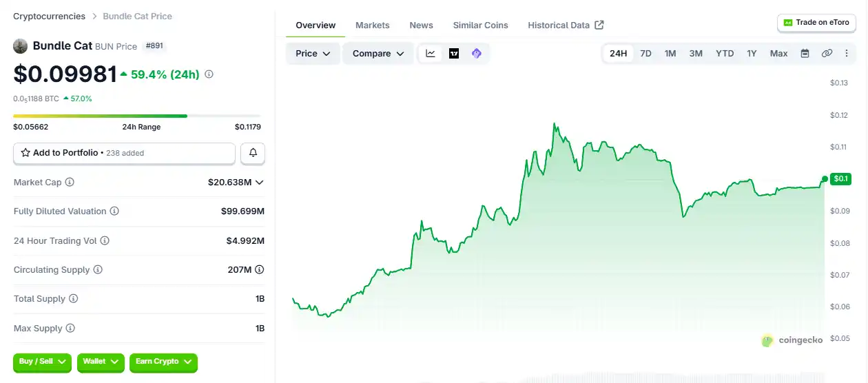Select the YTD time range

(725, 54)
